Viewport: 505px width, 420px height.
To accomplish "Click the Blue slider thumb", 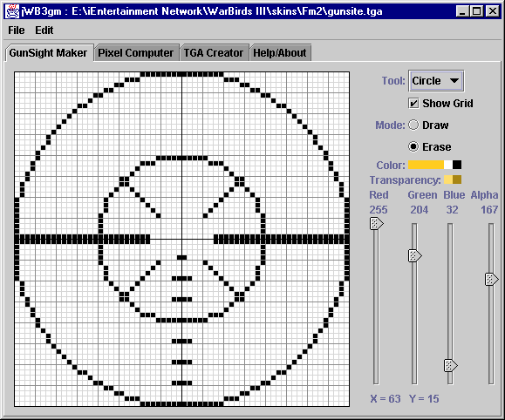I will [451, 366].
